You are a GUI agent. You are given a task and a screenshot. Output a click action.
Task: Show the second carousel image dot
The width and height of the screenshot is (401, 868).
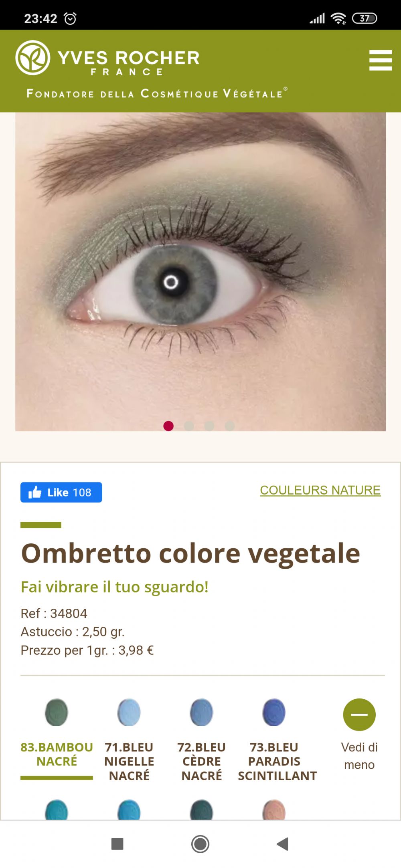click(x=189, y=426)
